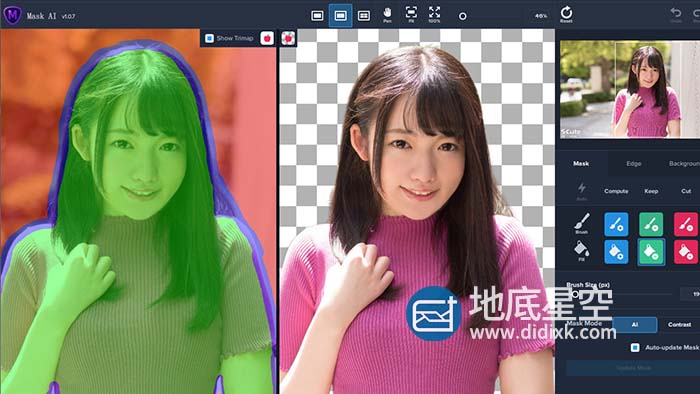Viewport: 700px width, 394px height.
Task: Select the blue Compute brush tool
Action: (x=616, y=224)
